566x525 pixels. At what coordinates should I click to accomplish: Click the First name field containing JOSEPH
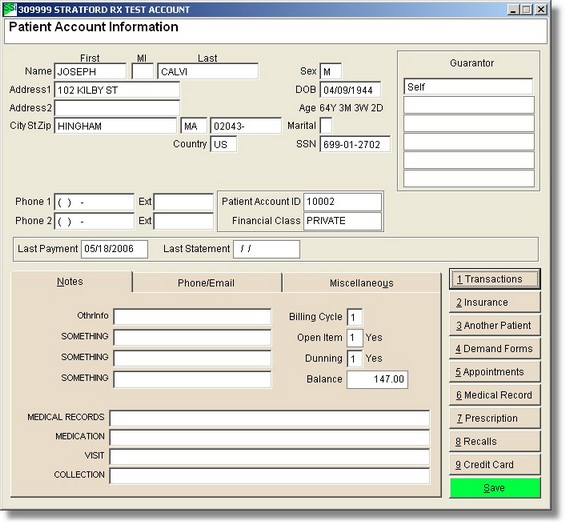click(90, 71)
